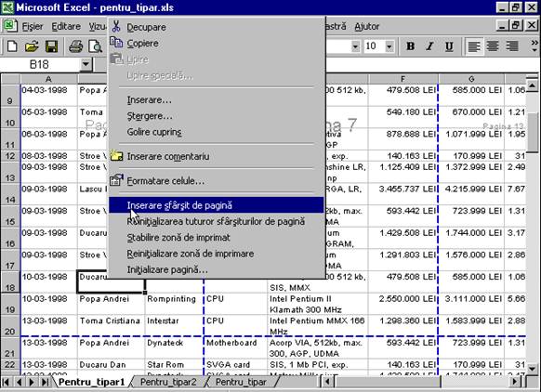The width and height of the screenshot is (541, 392).
Task: Click the comment icon beside Inserare comentariu
Action: pos(116,155)
